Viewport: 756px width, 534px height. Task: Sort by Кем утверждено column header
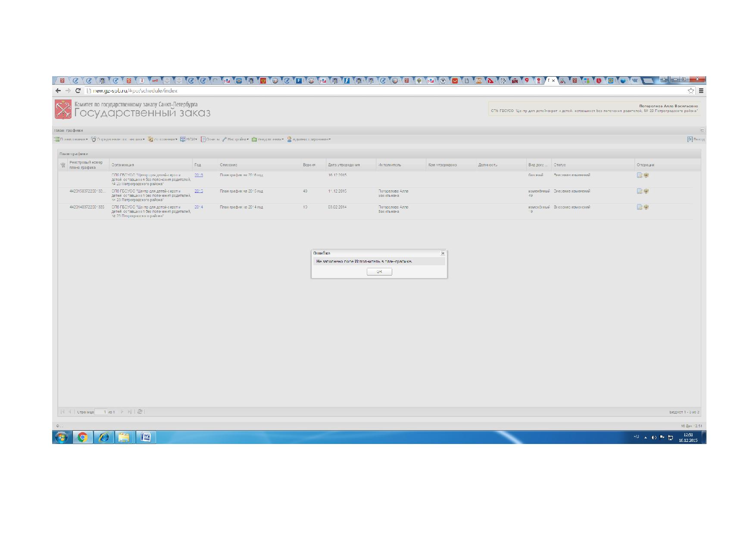coord(451,165)
